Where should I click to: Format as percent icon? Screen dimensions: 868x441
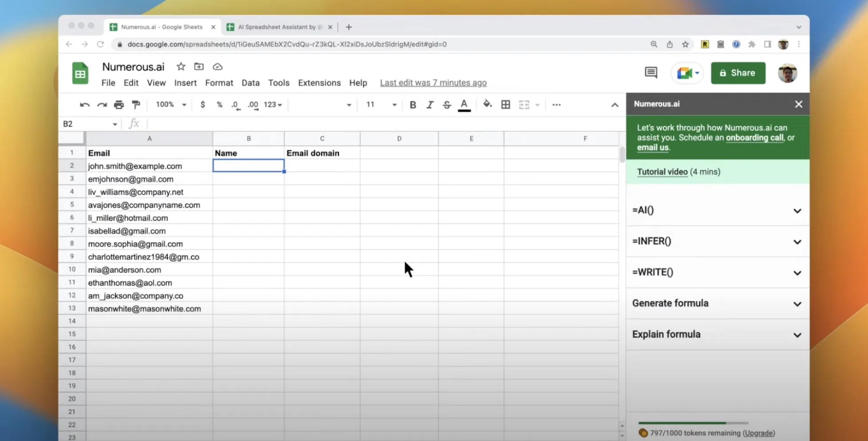click(219, 105)
